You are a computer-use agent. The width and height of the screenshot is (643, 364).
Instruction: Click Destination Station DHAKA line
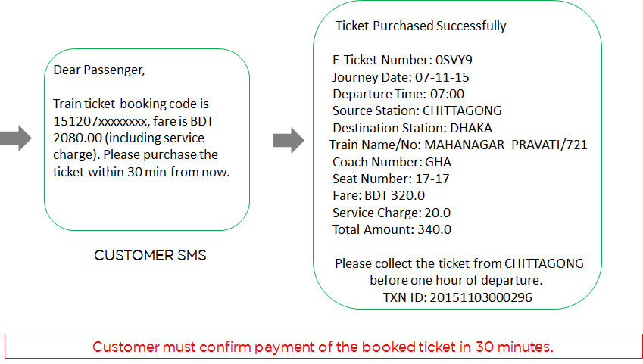[412, 128]
